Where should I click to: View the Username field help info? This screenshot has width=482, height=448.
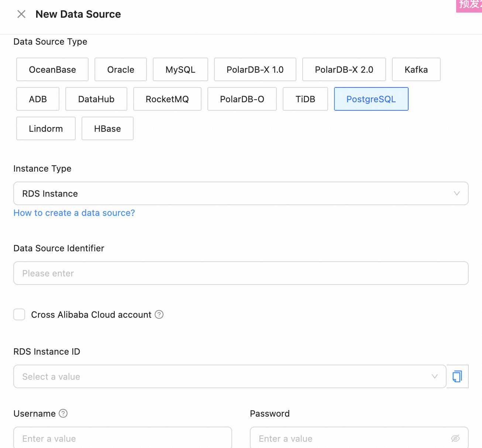tap(63, 414)
